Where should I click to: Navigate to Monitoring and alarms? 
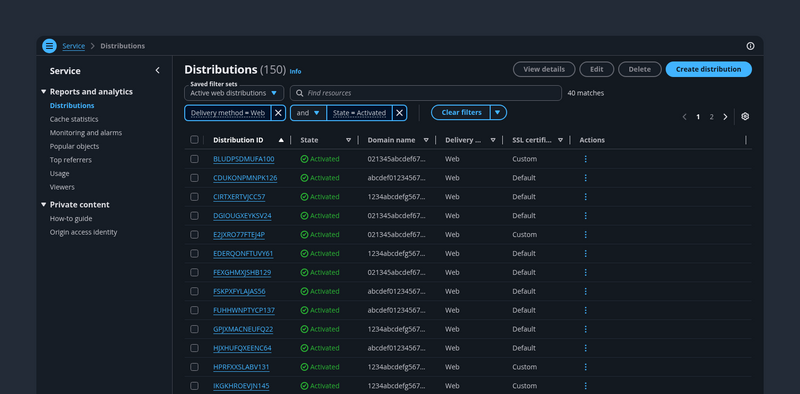click(86, 133)
